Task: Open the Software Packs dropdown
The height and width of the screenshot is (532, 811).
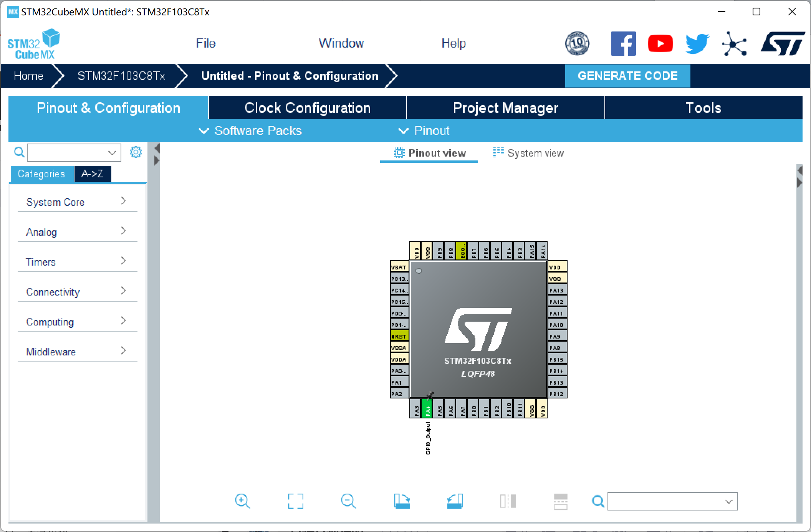Action: (250, 131)
